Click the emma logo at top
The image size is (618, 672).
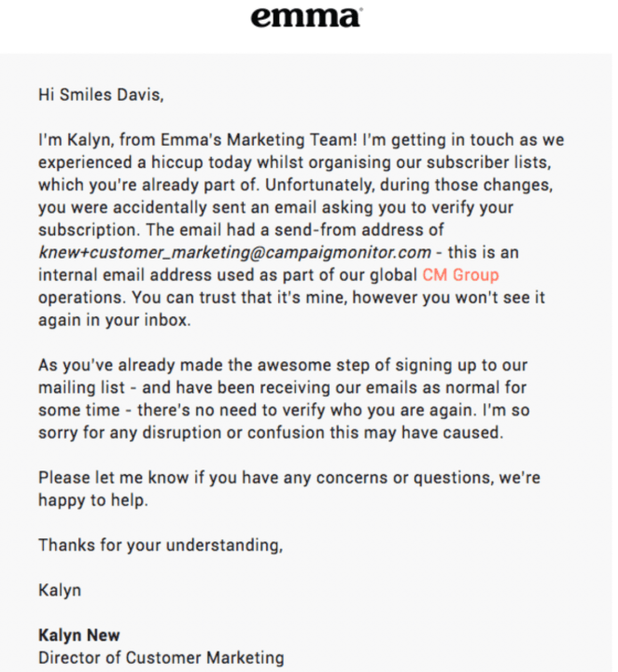point(306,17)
